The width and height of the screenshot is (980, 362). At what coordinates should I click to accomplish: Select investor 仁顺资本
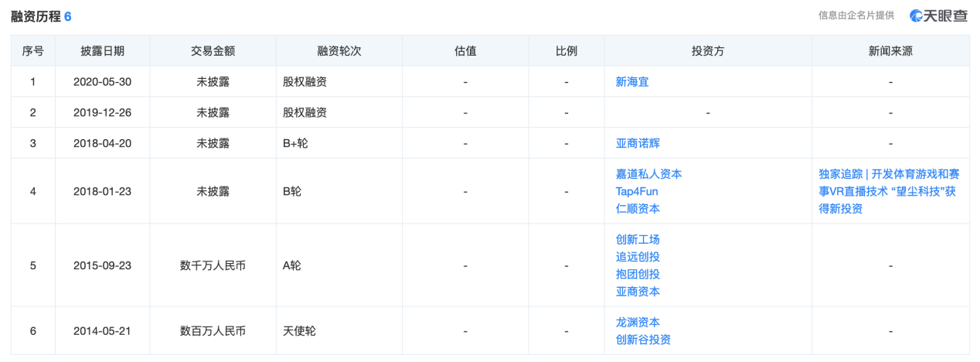[x=638, y=208]
